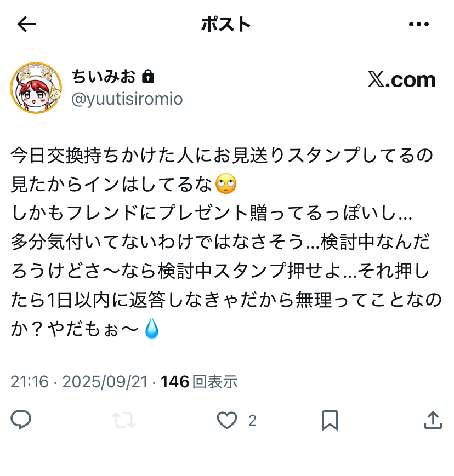Click the greyed-out repost icon

point(124,420)
